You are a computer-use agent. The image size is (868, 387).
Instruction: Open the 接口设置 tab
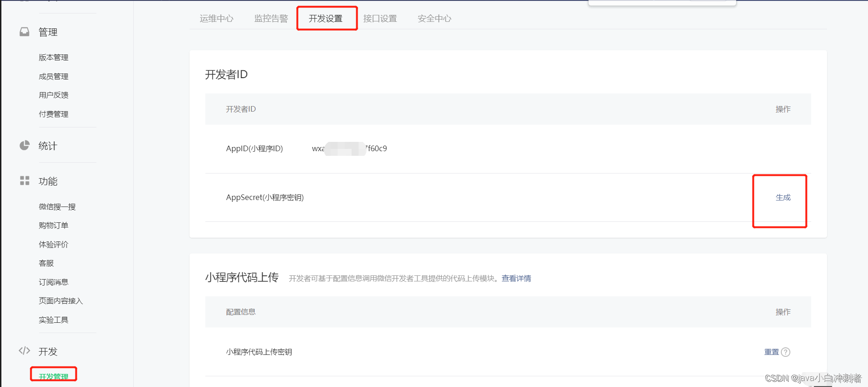(x=380, y=19)
